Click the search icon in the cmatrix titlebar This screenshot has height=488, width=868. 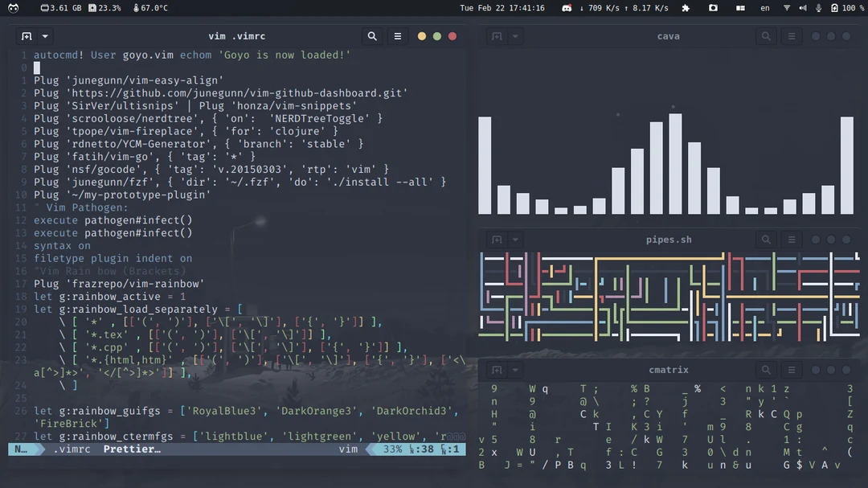click(x=766, y=370)
